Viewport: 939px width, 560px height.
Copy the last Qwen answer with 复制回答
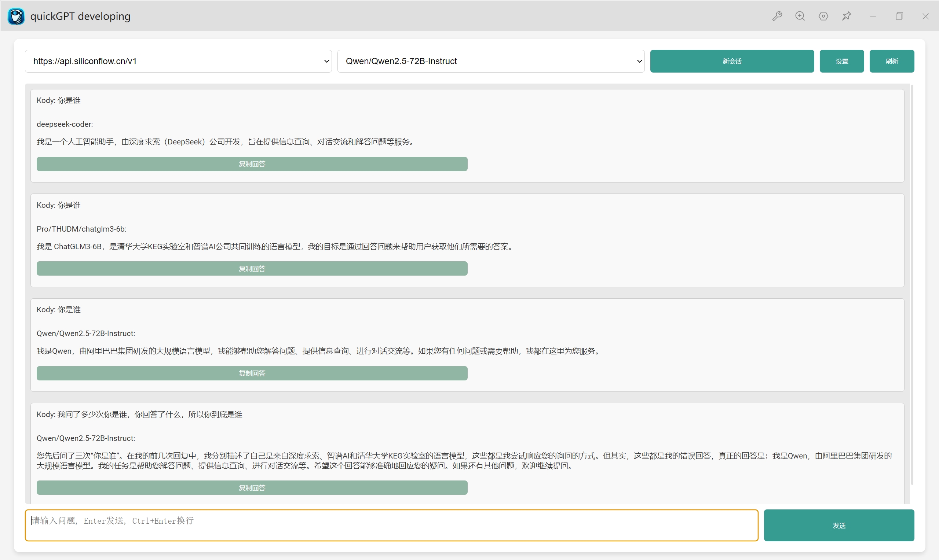(x=252, y=487)
